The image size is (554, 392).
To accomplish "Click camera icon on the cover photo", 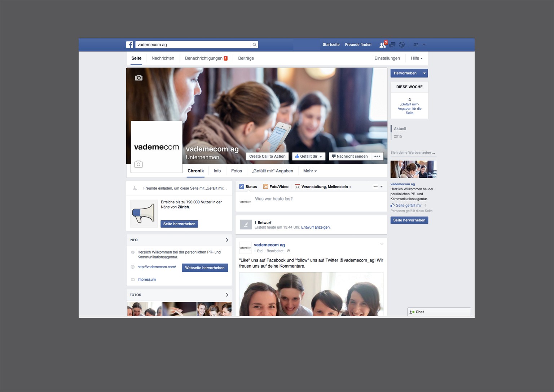I will click(138, 78).
